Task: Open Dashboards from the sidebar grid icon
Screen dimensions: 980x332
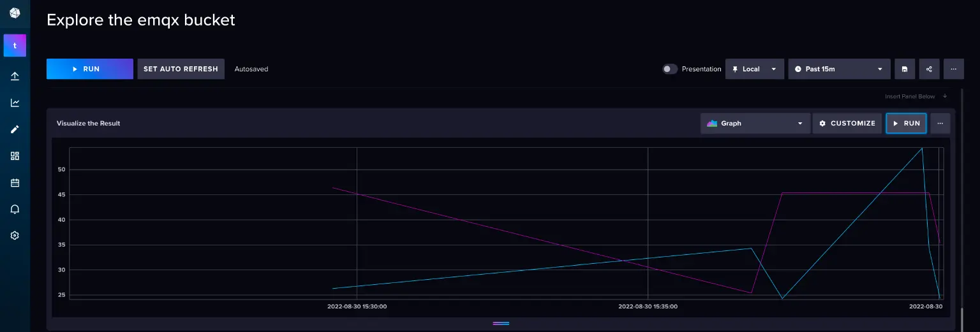Action: click(15, 156)
